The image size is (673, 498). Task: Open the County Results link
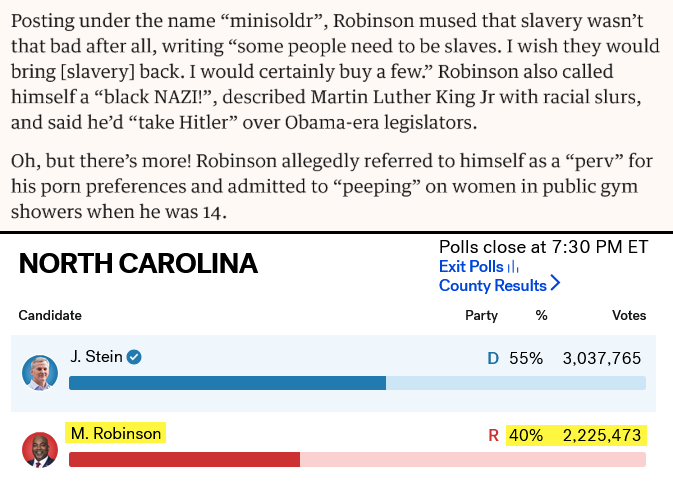pos(493,285)
